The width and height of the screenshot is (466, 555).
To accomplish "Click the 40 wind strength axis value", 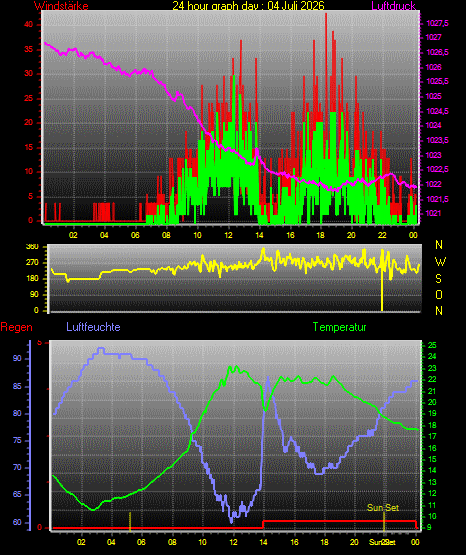I will tap(29, 24).
